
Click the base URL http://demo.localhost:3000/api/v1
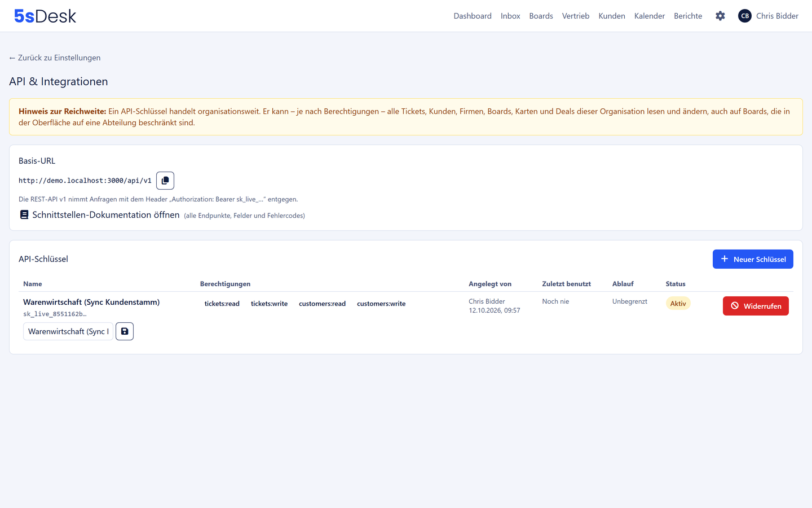(x=85, y=181)
